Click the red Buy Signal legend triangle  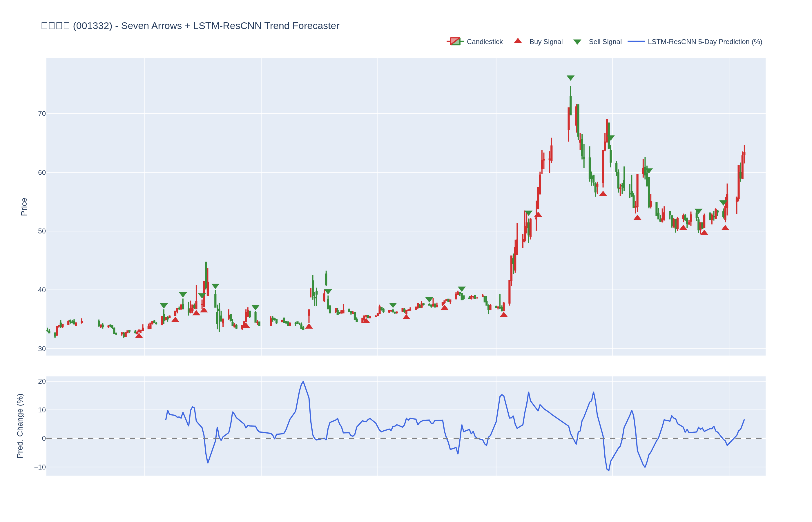click(x=518, y=41)
